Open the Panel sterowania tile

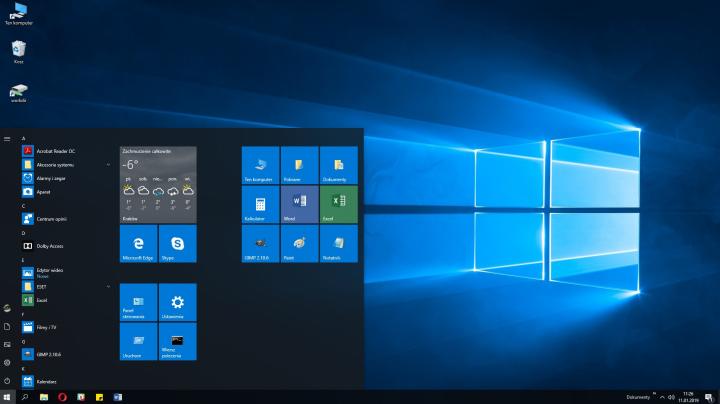point(138,302)
